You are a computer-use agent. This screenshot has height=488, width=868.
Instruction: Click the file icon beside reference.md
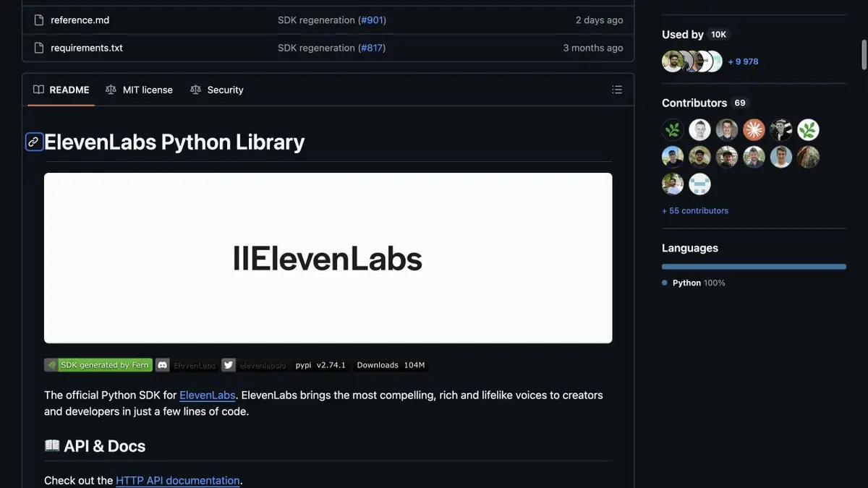point(39,20)
